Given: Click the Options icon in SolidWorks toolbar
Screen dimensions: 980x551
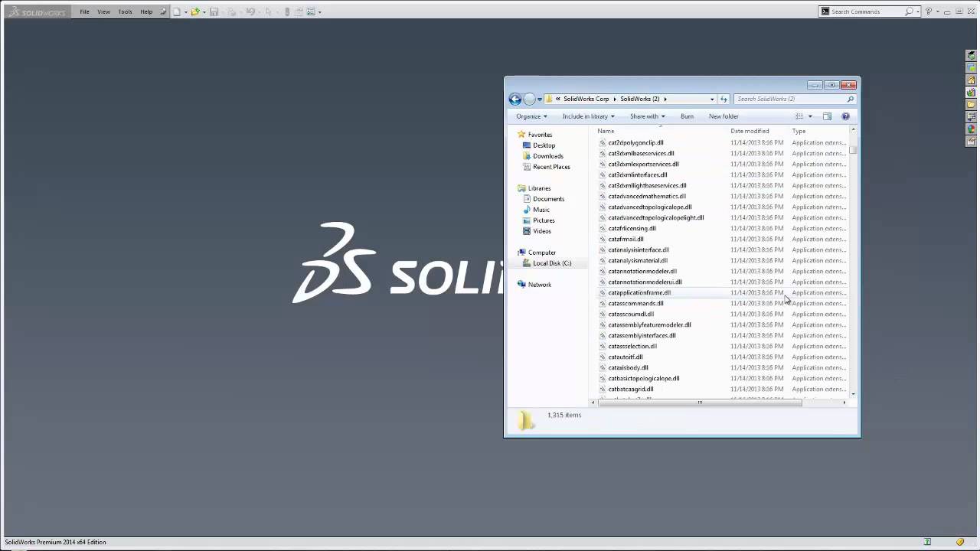Looking at the screenshot, I should click(310, 11).
